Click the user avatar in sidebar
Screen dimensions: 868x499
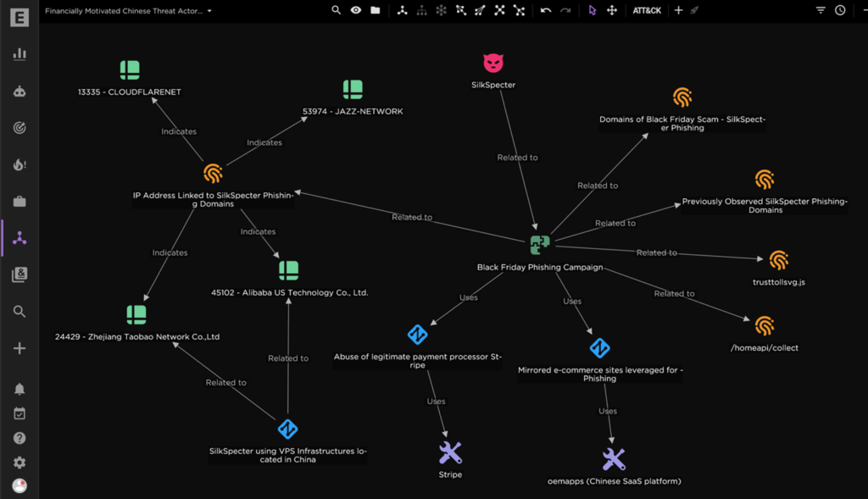(x=19, y=485)
